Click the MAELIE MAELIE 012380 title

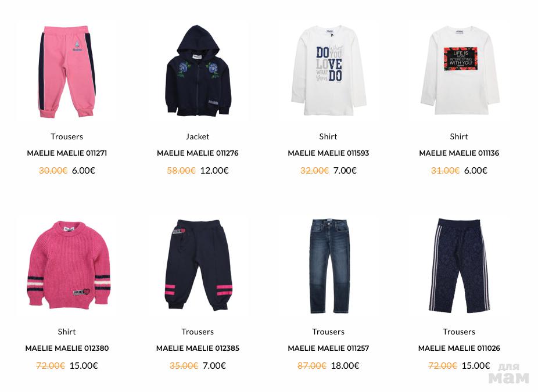pos(67,348)
